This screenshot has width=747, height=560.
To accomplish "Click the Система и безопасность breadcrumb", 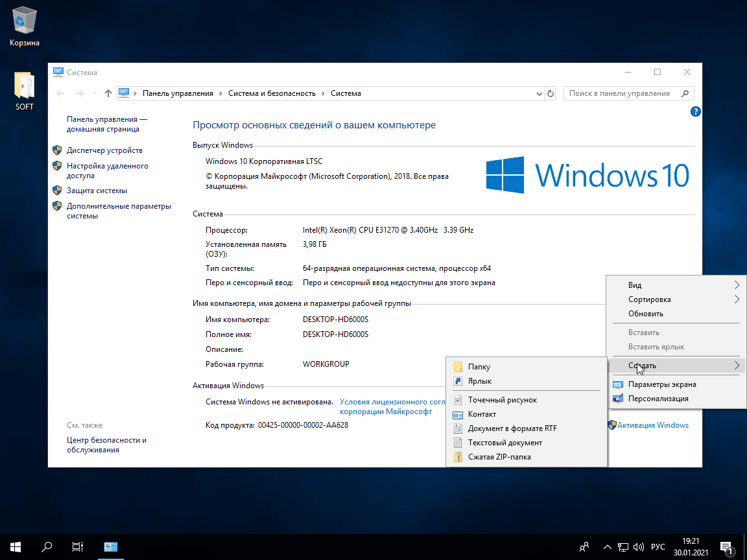I will [x=272, y=93].
